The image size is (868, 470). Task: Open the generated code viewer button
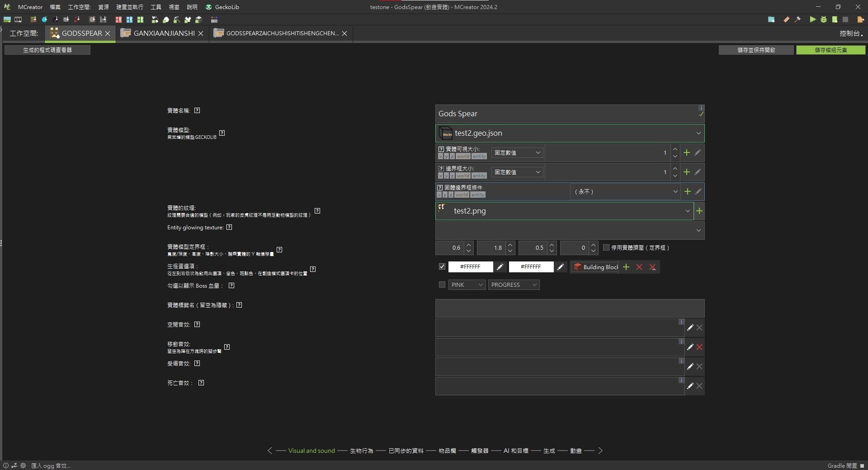point(47,50)
